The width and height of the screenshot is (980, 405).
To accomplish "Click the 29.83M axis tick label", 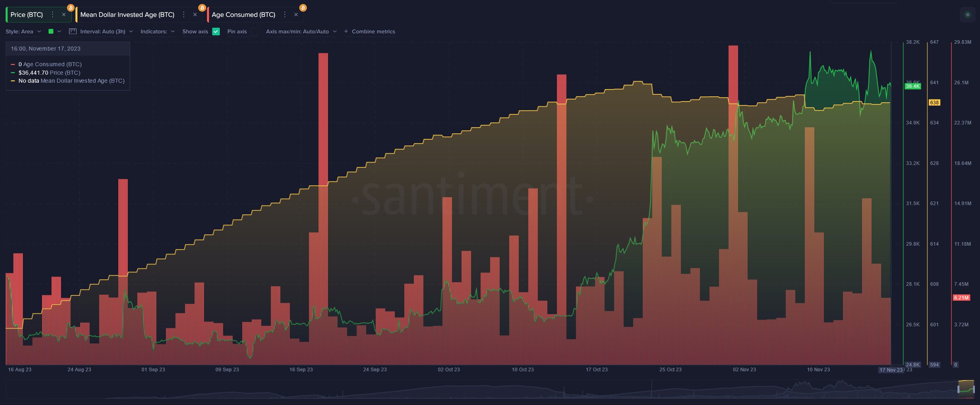I will click(x=963, y=42).
